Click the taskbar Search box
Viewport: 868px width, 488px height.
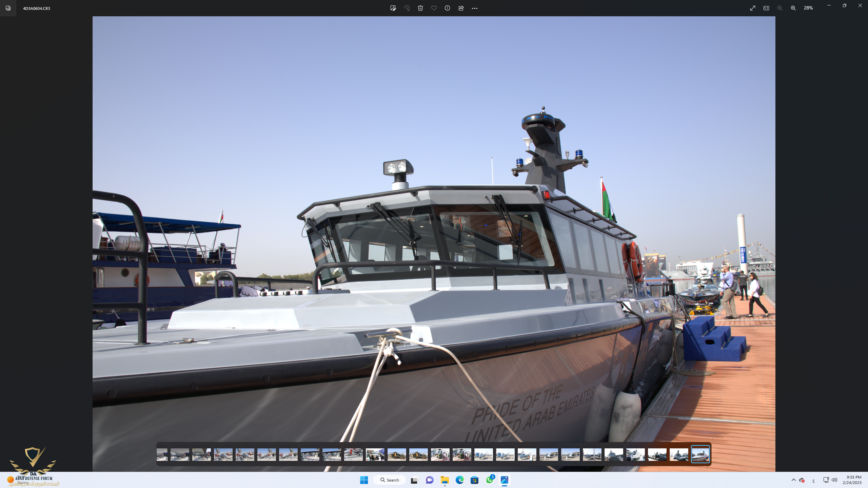point(390,480)
